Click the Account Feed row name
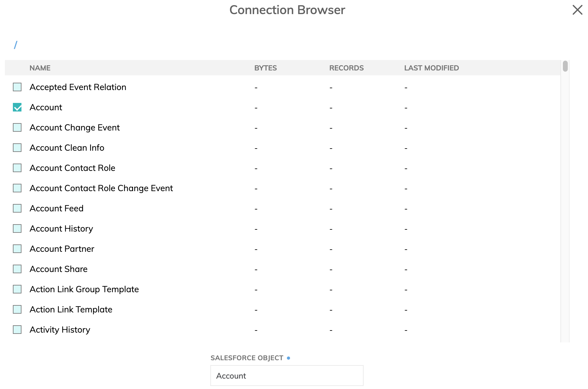The image size is (588, 389). pyautogui.click(x=57, y=208)
